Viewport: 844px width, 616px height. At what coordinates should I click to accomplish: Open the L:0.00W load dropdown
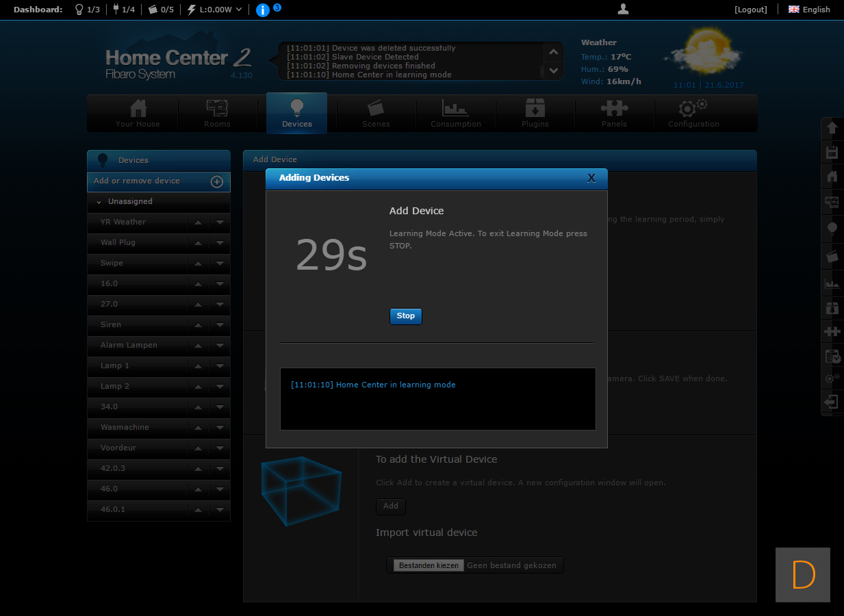(214, 10)
